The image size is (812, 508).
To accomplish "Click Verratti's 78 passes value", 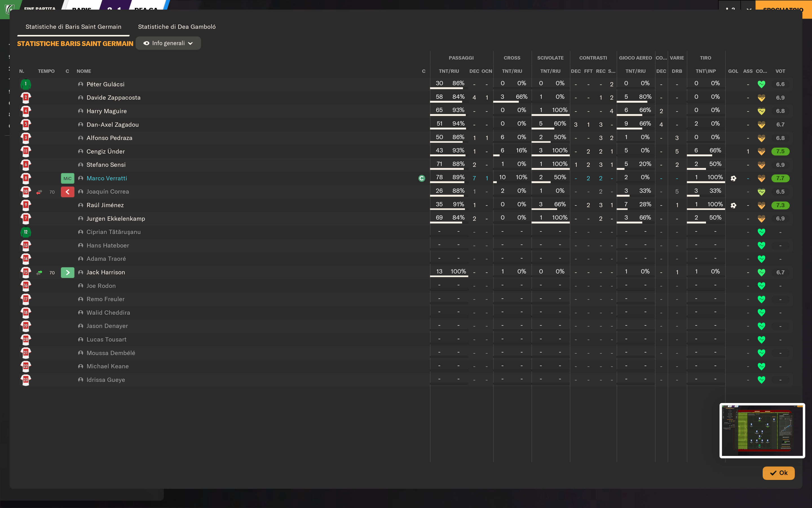I will tap(439, 178).
